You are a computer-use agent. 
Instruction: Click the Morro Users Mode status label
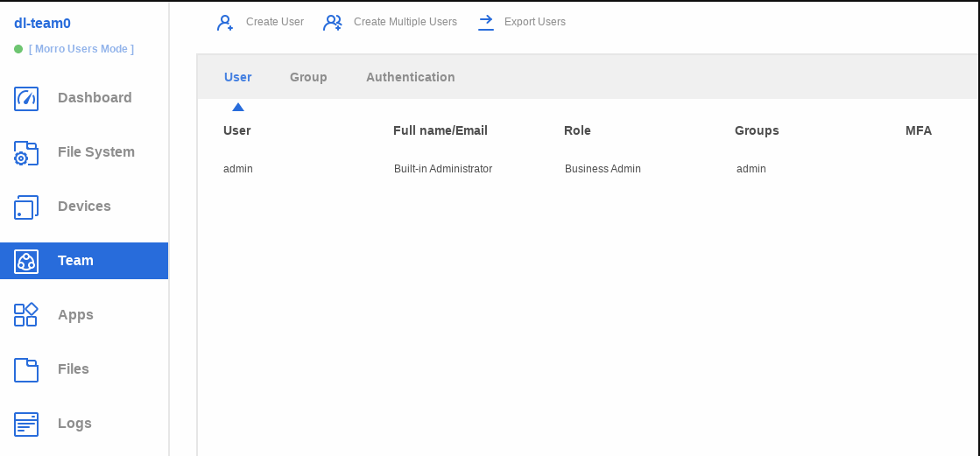[x=81, y=49]
